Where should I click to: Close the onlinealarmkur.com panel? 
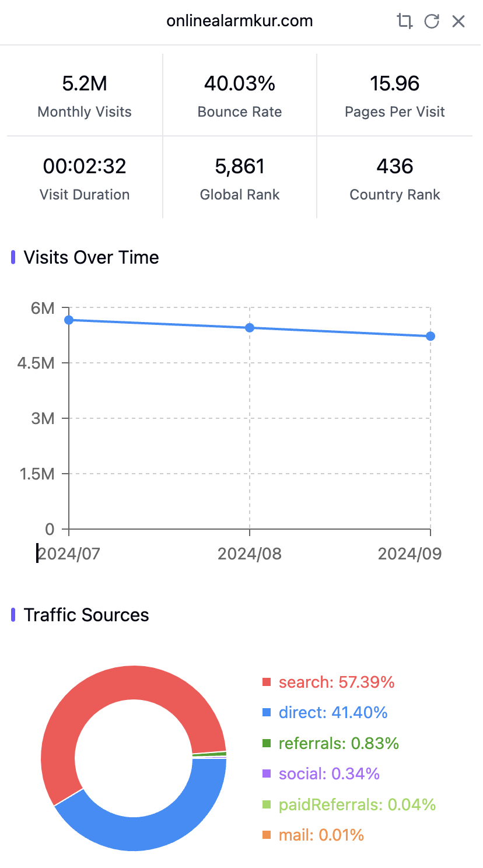coord(459,22)
